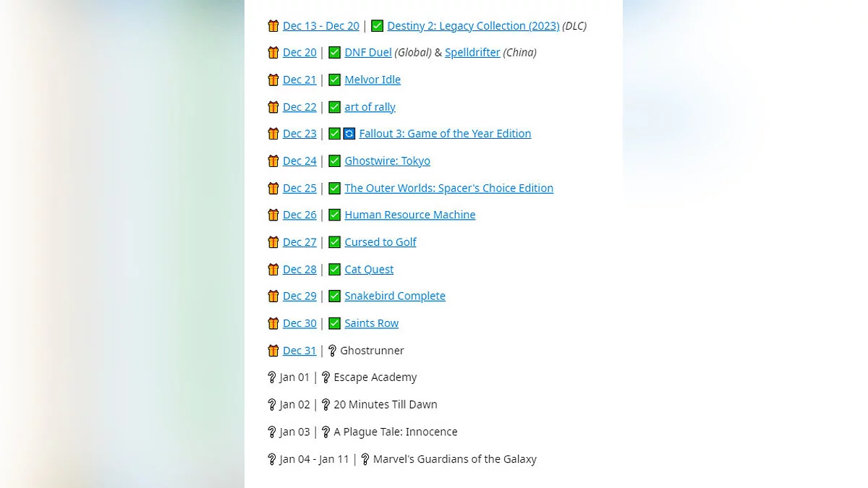Select the 20 Minutes Till Dawn text
This screenshot has height=488, width=868.
click(x=386, y=405)
